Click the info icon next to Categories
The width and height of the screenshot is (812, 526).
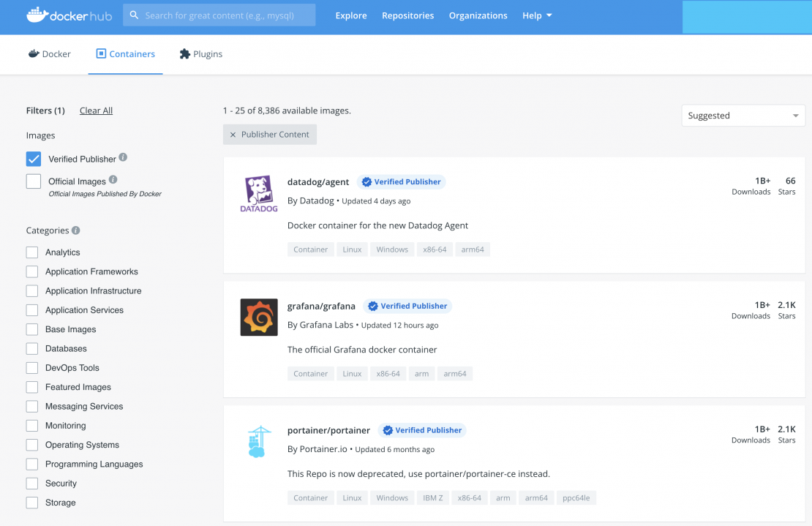(76, 230)
